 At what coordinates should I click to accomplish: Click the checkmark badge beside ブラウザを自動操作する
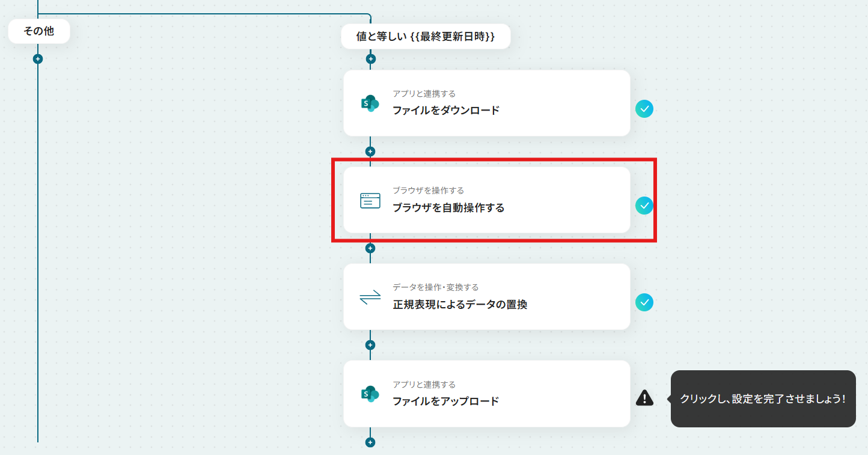[x=644, y=206]
